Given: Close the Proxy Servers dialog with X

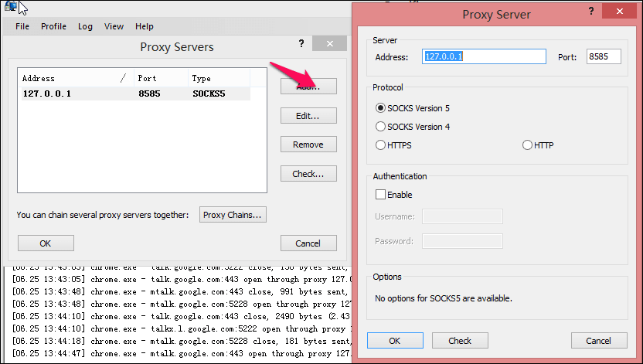Looking at the screenshot, I should (330, 43).
